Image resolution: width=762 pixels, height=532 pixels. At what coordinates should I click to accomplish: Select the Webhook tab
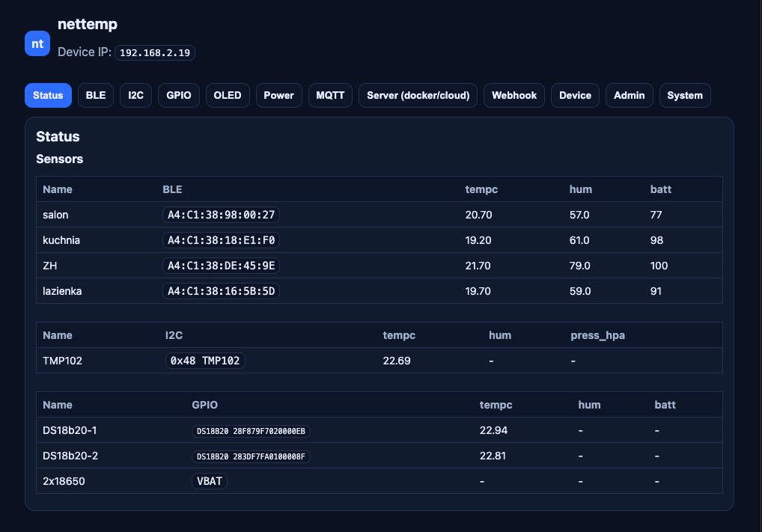click(x=514, y=95)
